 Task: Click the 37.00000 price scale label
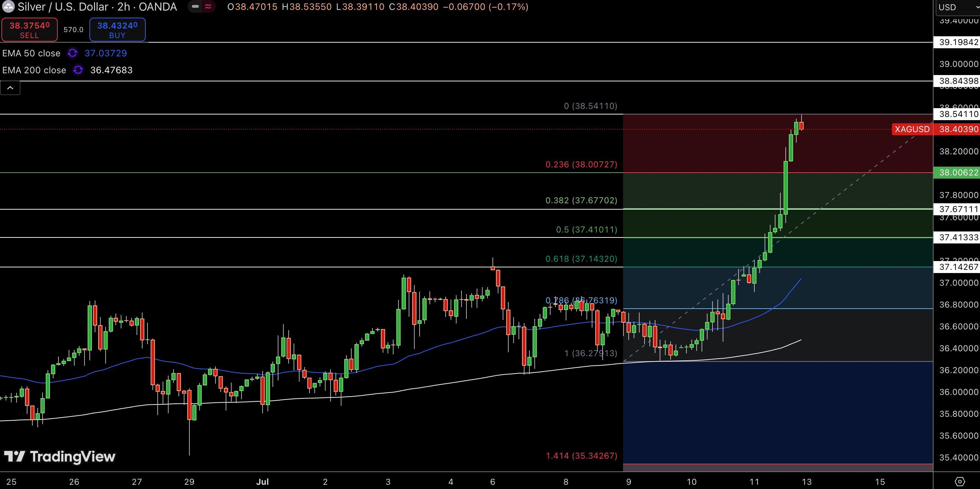pyautogui.click(x=958, y=283)
